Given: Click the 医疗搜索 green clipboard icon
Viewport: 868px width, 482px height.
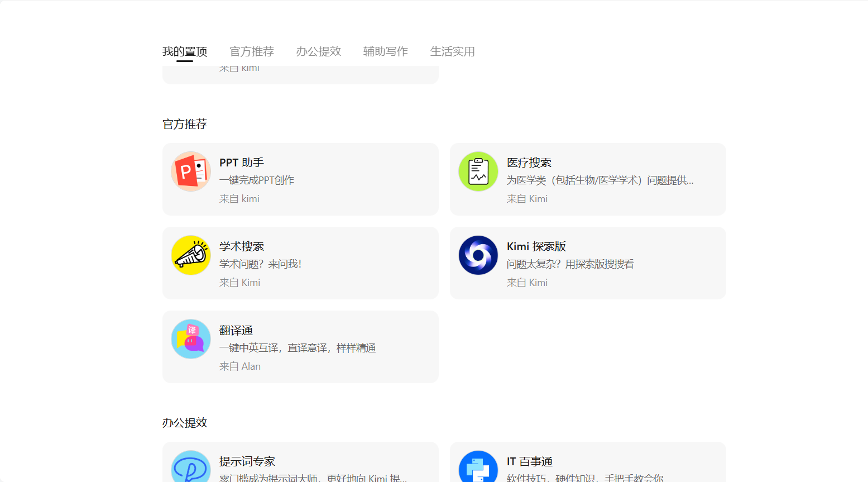Looking at the screenshot, I should (x=478, y=171).
